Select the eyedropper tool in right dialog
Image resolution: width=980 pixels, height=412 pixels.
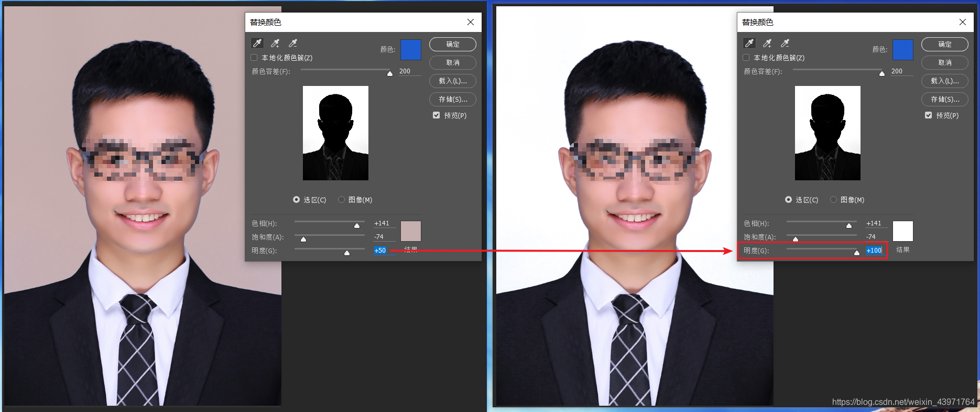pyautogui.click(x=749, y=43)
